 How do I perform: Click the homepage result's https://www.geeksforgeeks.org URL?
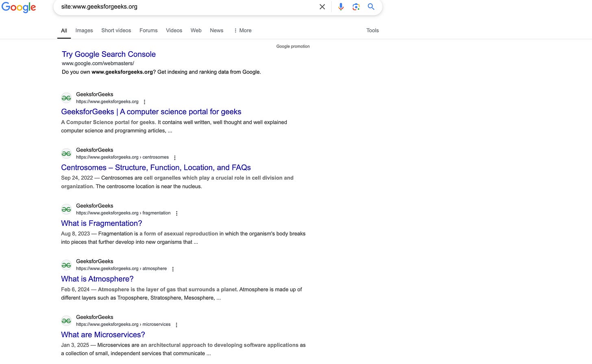click(x=107, y=102)
